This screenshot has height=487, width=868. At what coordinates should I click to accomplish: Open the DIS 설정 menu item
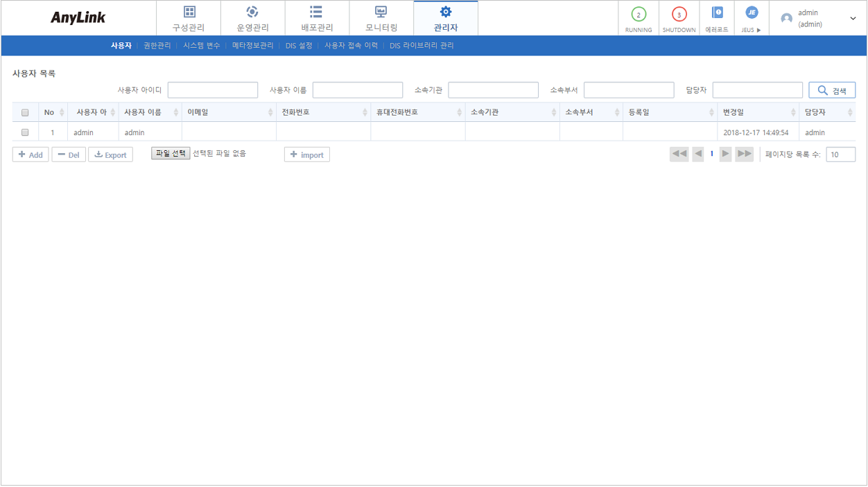click(x=300, y=45)
